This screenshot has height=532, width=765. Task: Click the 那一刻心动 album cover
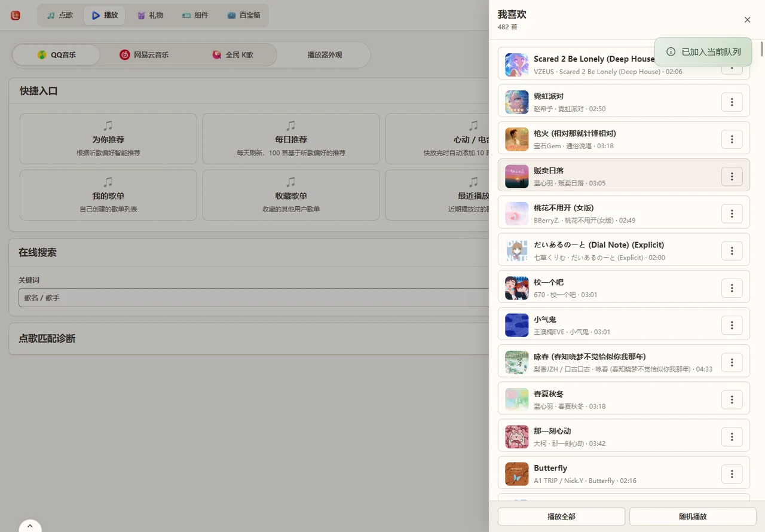point(516,437)
